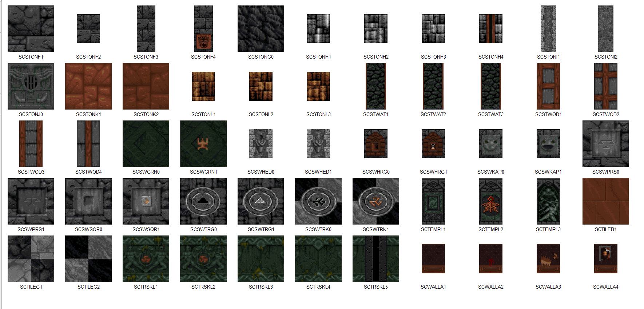Screen dimensions: 644x309
Task: Select the SCSWTRG0 triangle switch texture
Action: tap(203, 201)
